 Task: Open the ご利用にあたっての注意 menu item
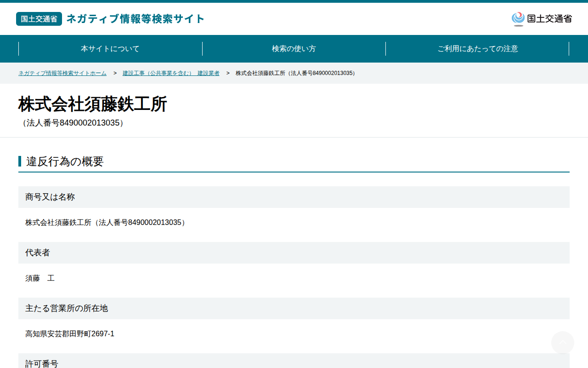(478, 49)
